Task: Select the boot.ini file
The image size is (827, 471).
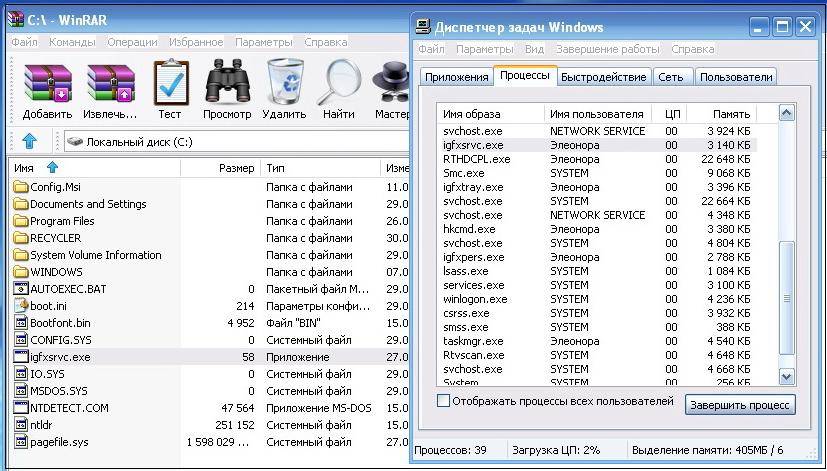Action: [41, 306]
